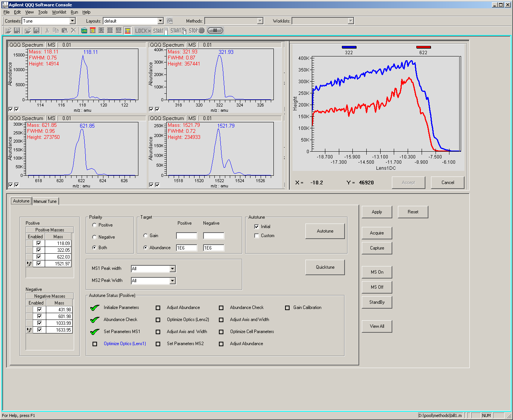Click the Reset button

[x=413, y=212]
